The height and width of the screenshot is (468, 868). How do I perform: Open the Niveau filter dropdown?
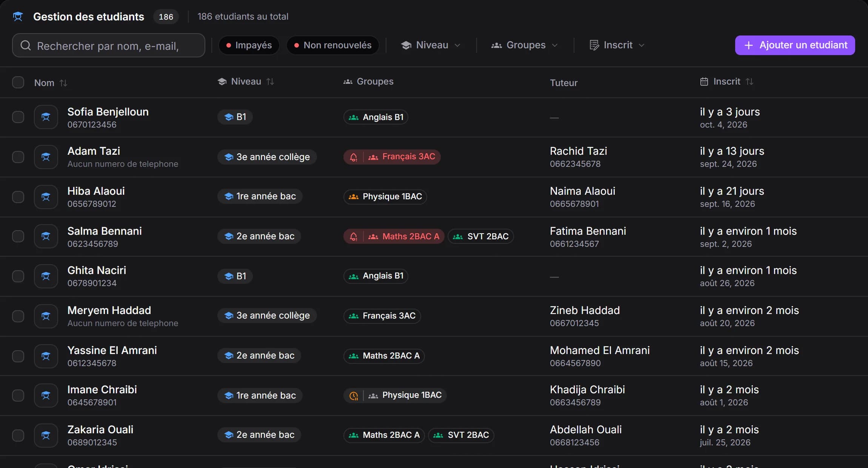pyautogui.click(x=431, y=45)
